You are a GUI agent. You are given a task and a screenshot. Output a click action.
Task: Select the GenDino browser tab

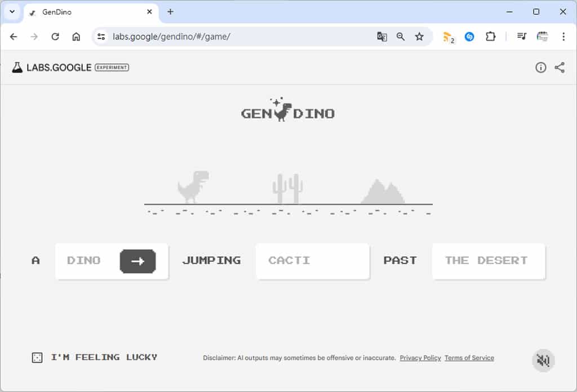91,12
